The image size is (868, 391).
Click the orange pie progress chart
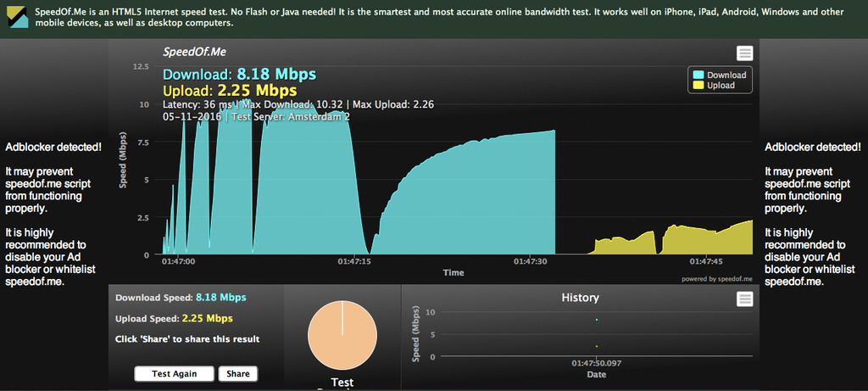pos(342,336)
